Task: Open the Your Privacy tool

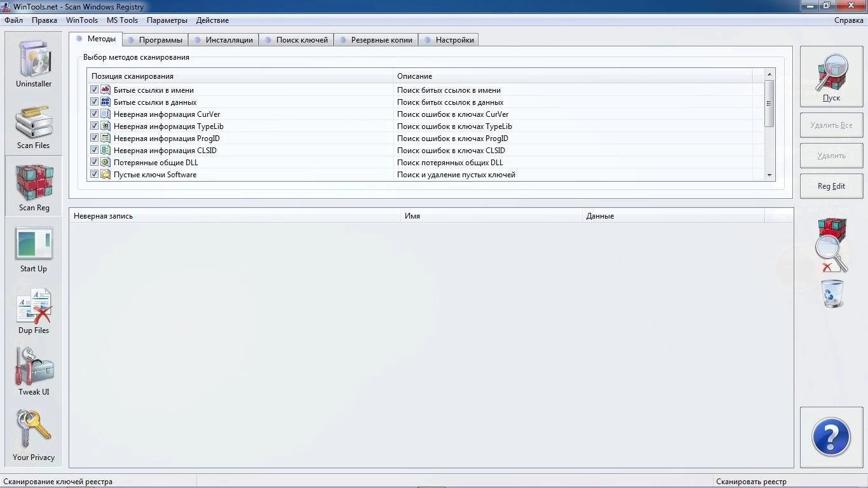Action: point(34,435)
